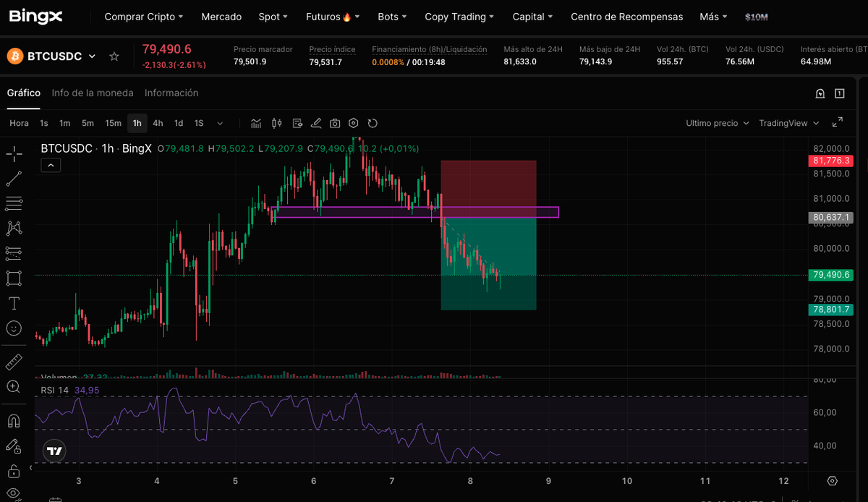Open the emoji stickers tool
The width and height of the screenshot is (868, 502).
(x=13, y=328)
